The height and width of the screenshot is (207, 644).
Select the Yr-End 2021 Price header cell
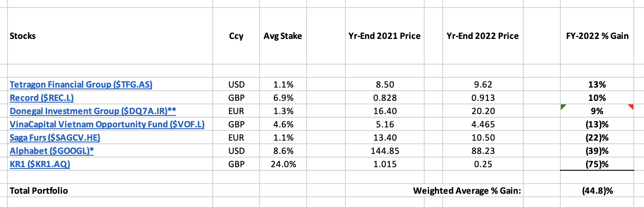pos(384,36)
